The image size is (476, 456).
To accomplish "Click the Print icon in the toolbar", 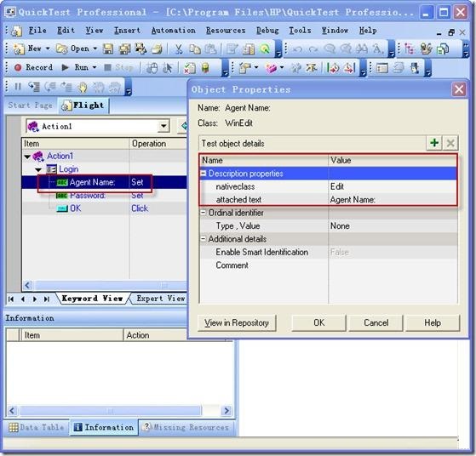I will coord(157,48).
